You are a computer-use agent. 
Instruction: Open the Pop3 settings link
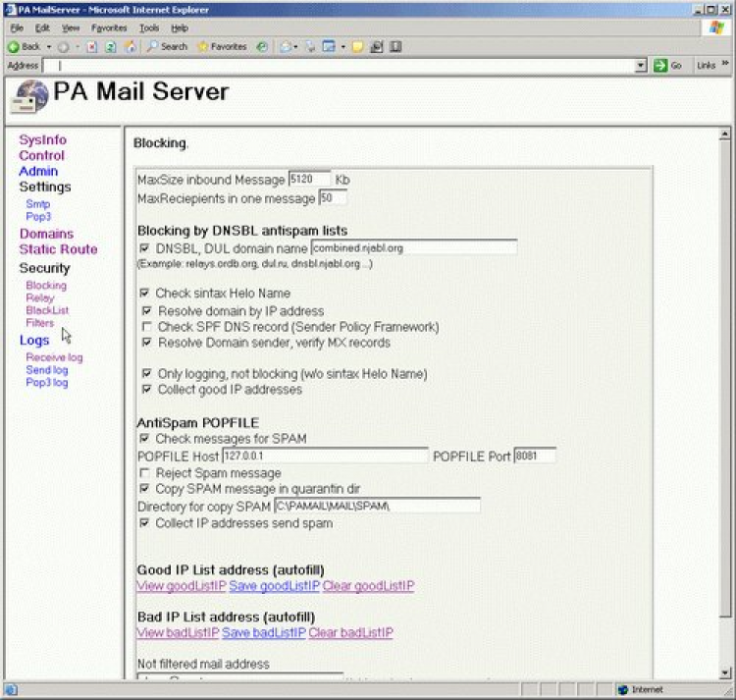coord(38,217)
